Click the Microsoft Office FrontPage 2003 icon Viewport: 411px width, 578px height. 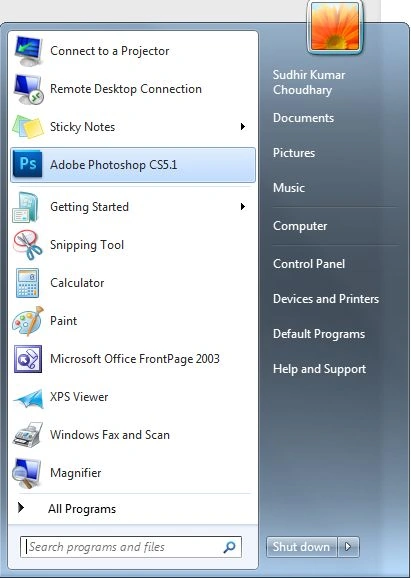pyautogui.click(x=28, y=359)
